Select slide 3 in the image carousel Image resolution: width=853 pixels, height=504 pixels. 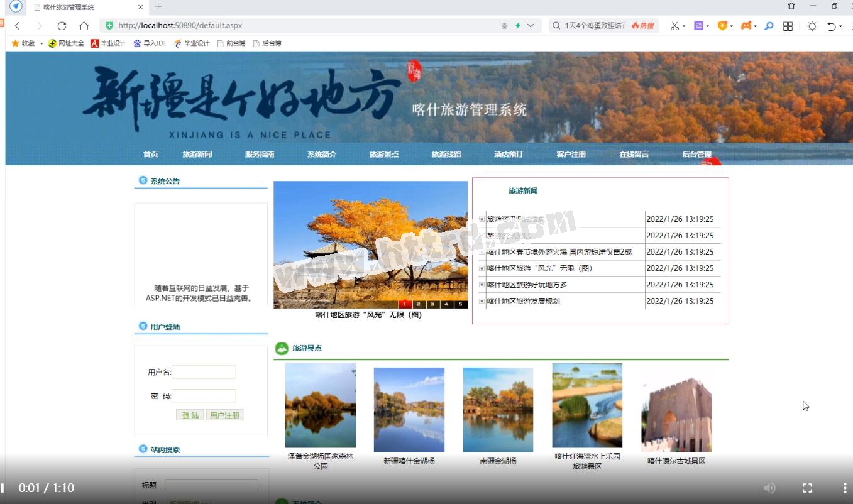433,304
